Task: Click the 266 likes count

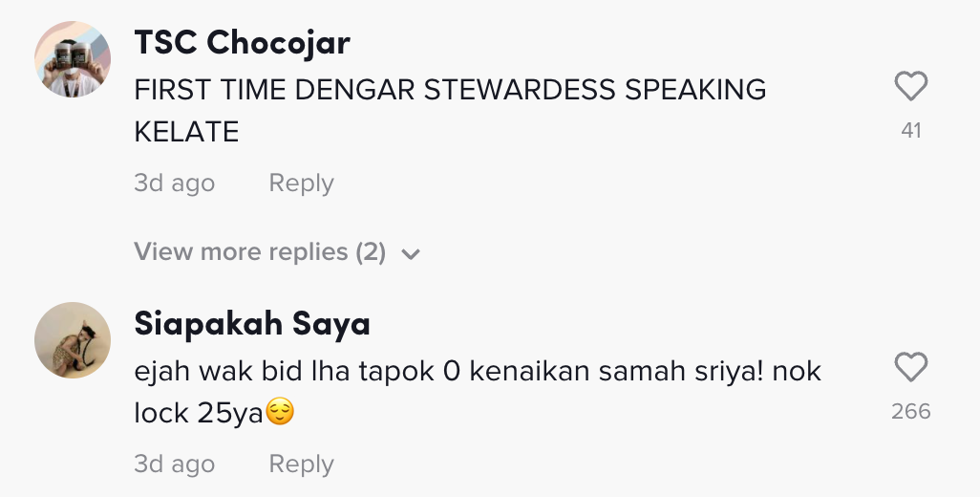Action: coord(911,411)
